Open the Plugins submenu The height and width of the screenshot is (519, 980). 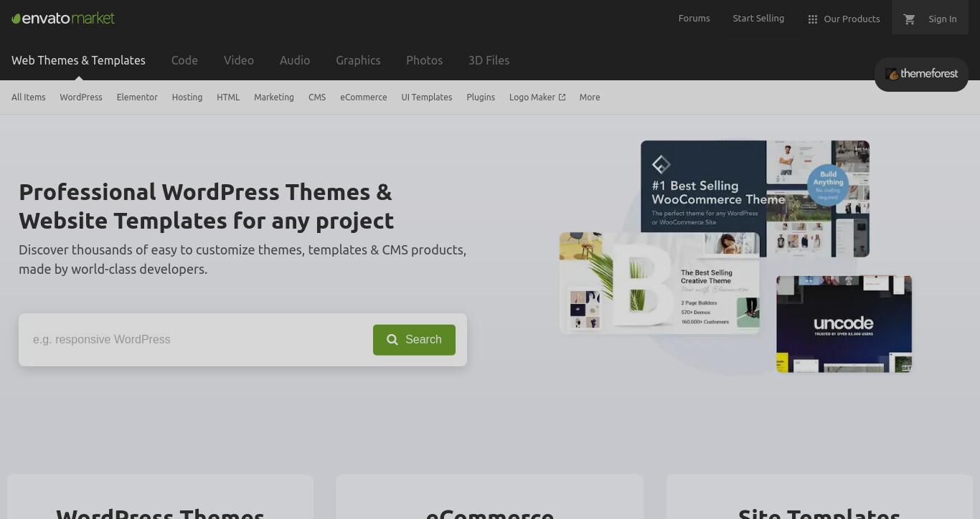[481, 97]
